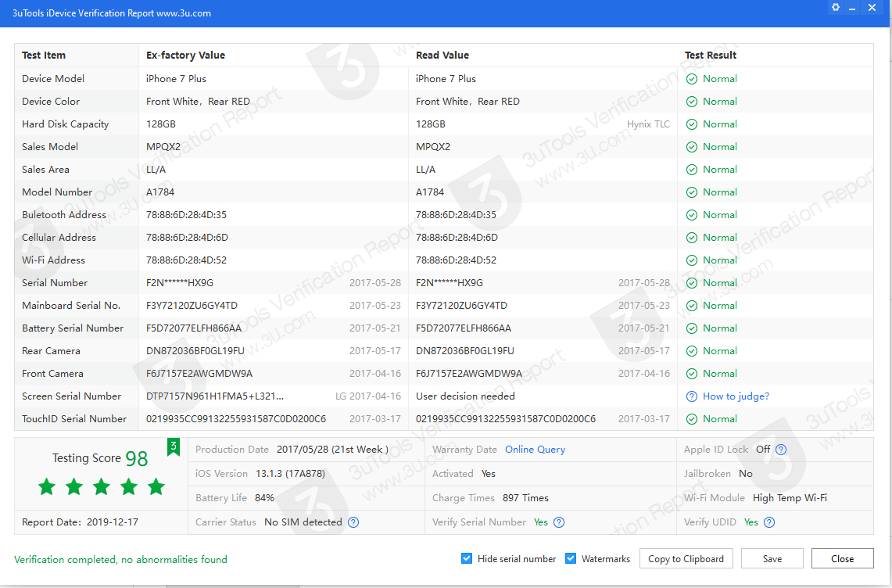Click help icon next to Verify UDID
This screenshot has width=892, height=588.
[769, 522]
